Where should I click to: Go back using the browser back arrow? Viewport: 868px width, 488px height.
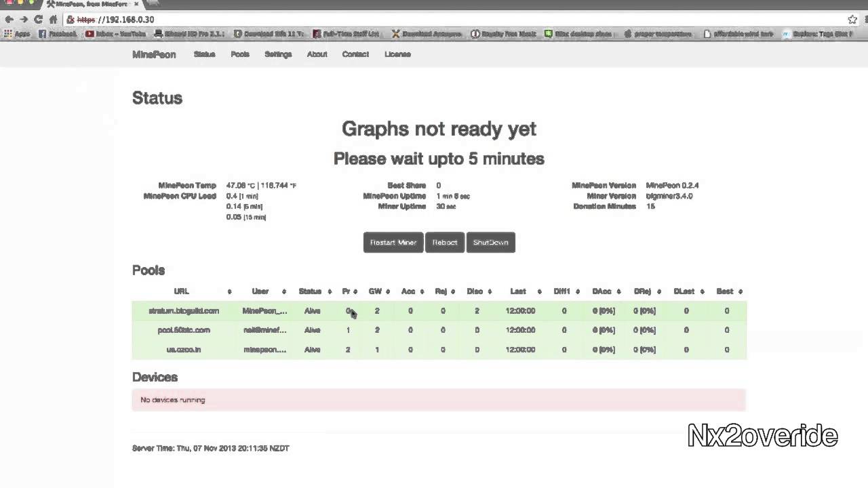point(9,20)
